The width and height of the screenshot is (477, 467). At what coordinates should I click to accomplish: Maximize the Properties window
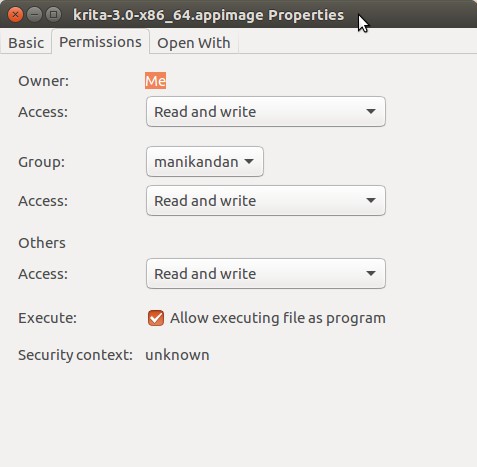coord(53,15)
